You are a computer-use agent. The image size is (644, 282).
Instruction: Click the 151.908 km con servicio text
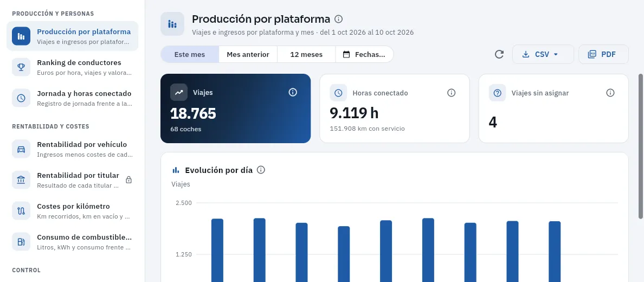(x=367, y=129)
